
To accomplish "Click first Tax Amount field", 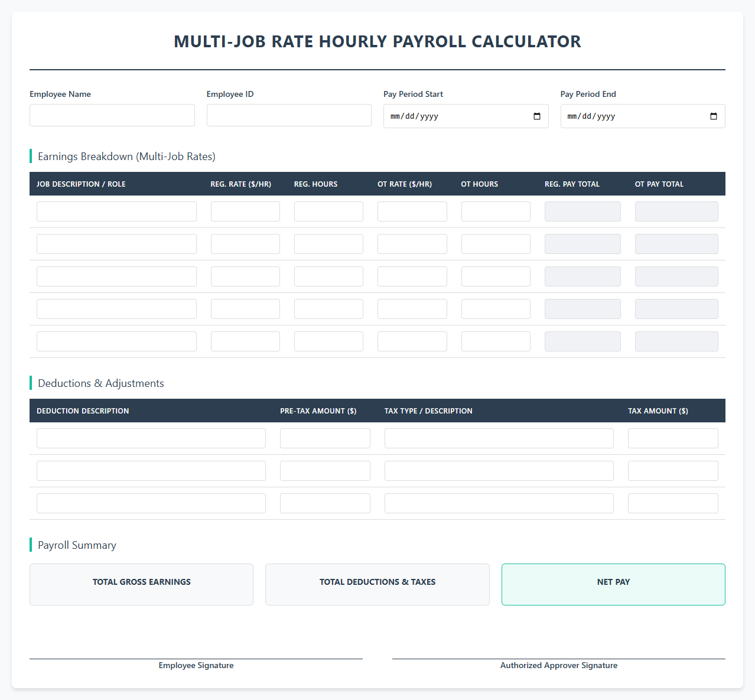I will click(673, 438).
